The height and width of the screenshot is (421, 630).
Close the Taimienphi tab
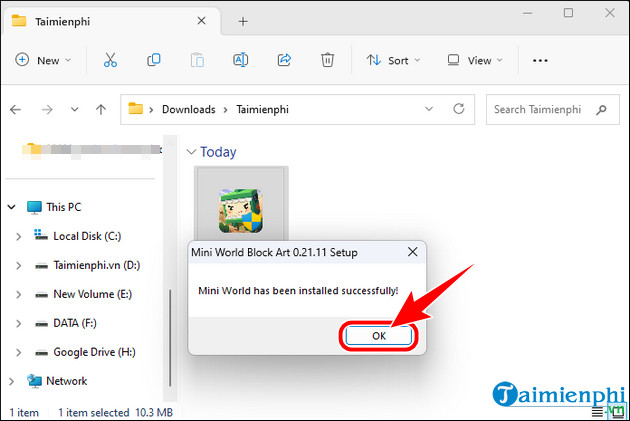click(x=201, y=21)
